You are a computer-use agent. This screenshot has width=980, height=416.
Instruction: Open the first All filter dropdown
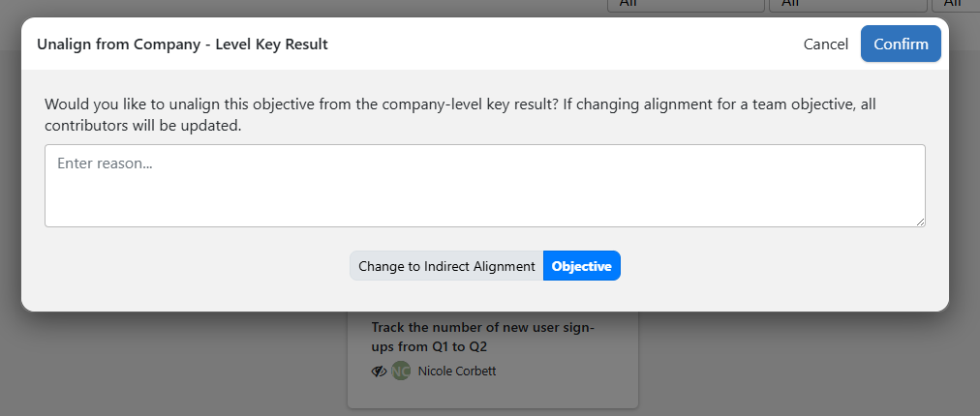click(x=687, y=5)
